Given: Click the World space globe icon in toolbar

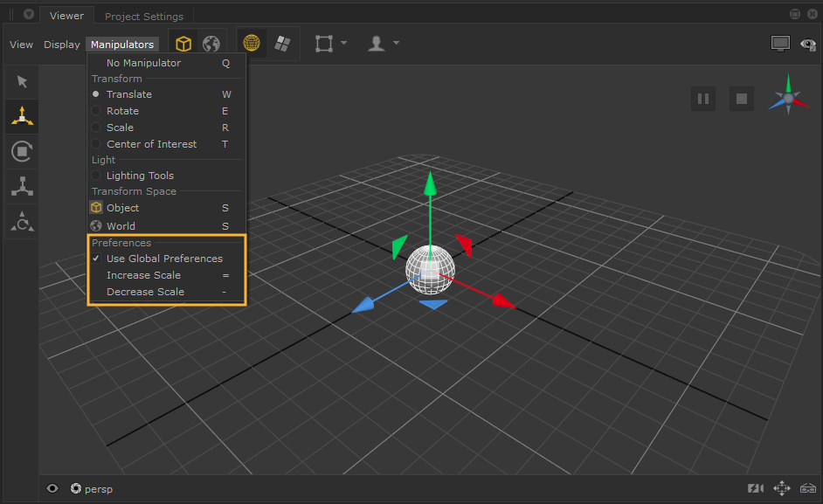Looking at the screenshot, I should point(211,44).
